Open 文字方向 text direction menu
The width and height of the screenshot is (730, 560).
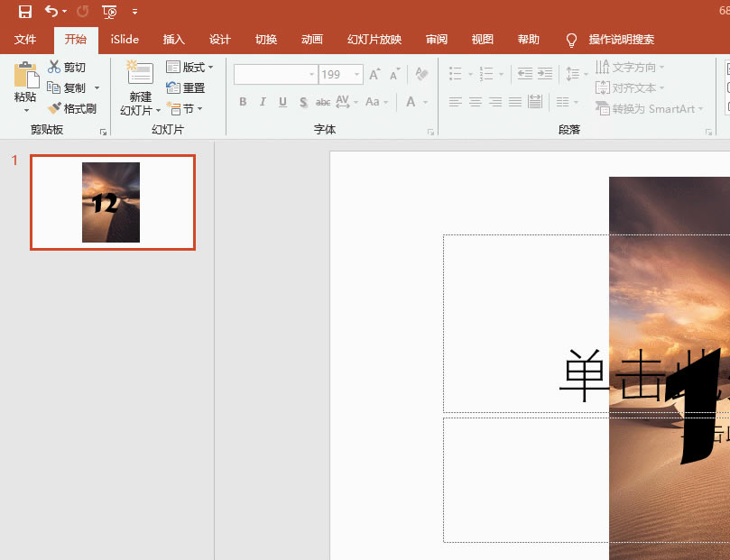pyautogui.click(x=630, y=68)
